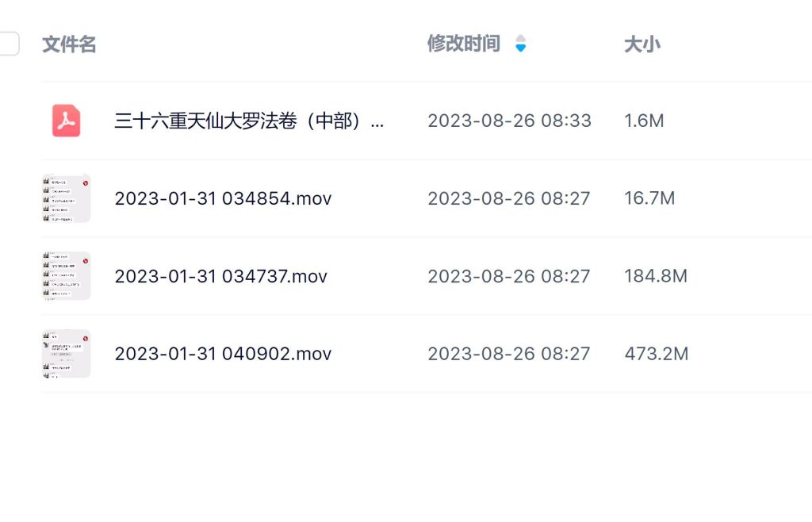Open file 2023-01-31 034737.mov
This screenshot has height=522, width=812.
(x=220, y=276)
